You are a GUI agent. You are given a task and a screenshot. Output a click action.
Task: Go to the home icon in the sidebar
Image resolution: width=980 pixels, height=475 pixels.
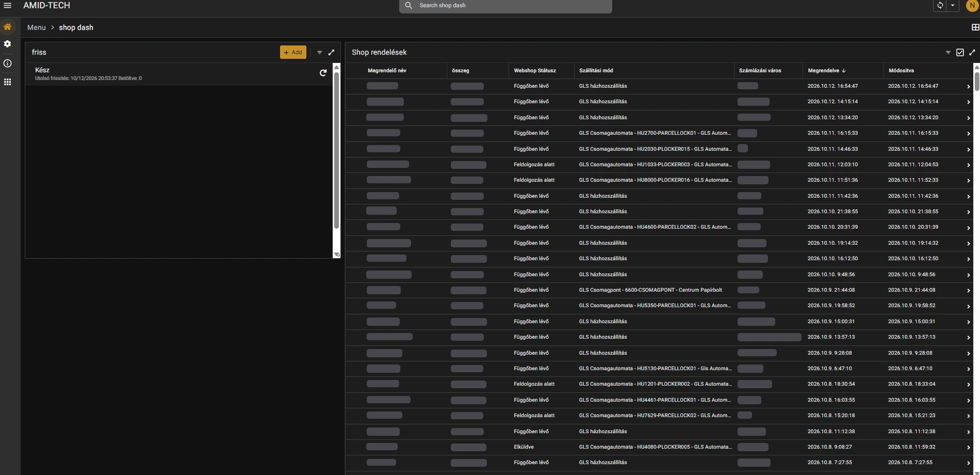pyautogui.click(x=7, y=27)
